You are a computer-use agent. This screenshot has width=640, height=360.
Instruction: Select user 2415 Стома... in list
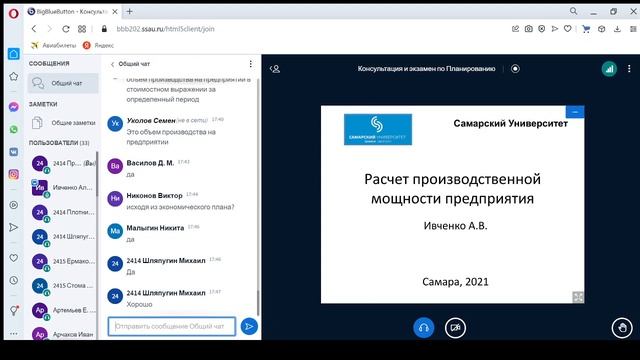pyautogui.click(x=63, y=286)
